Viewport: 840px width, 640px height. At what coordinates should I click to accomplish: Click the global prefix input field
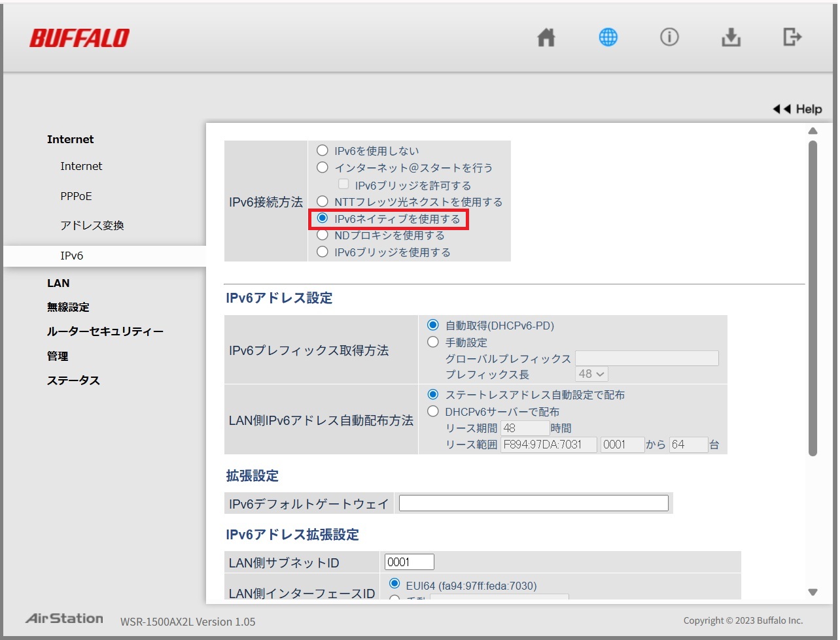coord(647,358)
